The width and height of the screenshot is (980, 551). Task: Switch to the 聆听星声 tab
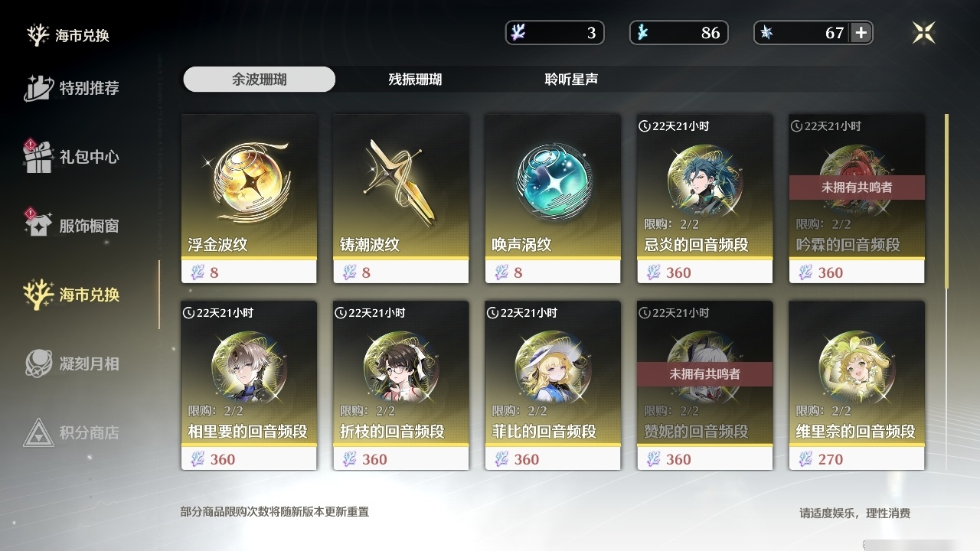point(571,80)
